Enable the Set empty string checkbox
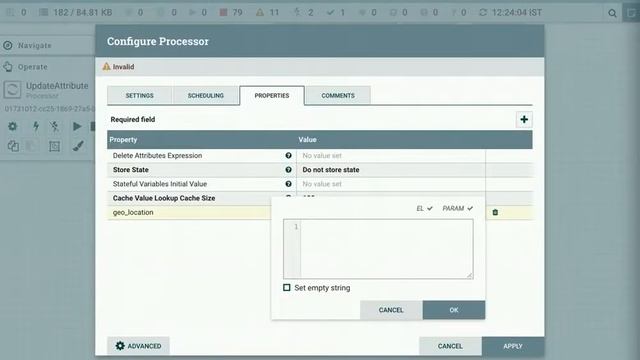The width and height of the screenshot is (640, 360). coord(287,288)
